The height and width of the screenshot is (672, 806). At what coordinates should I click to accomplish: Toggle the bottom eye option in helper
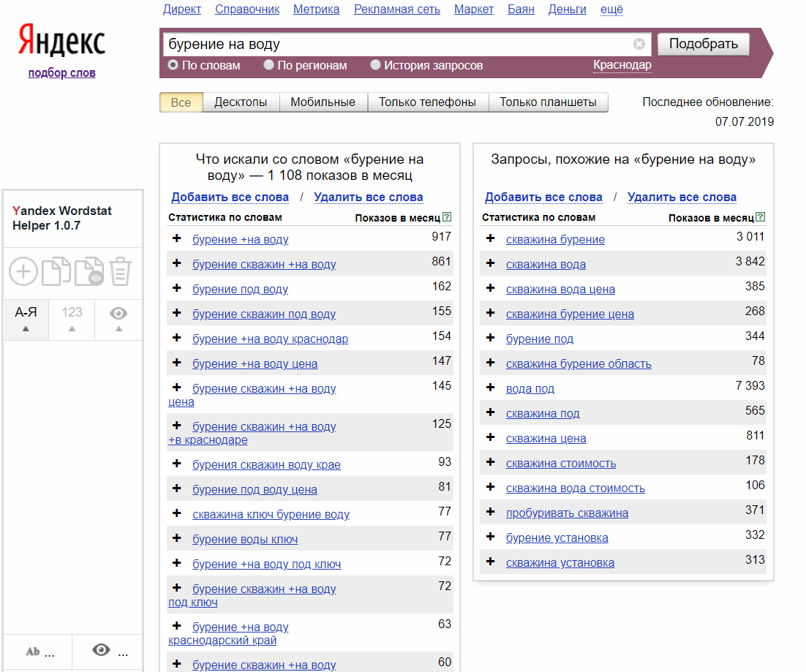(x=108, y=652)
